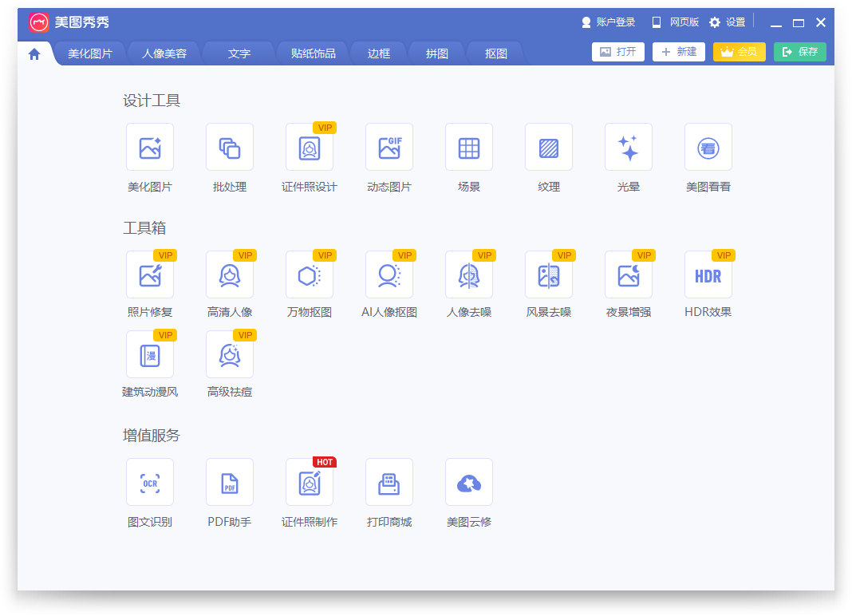The height and width of the screenshot is (616, 852).
Task: Open the 美化图片 design tool icon
Action: pyautogui.click(x=150, y=147)
